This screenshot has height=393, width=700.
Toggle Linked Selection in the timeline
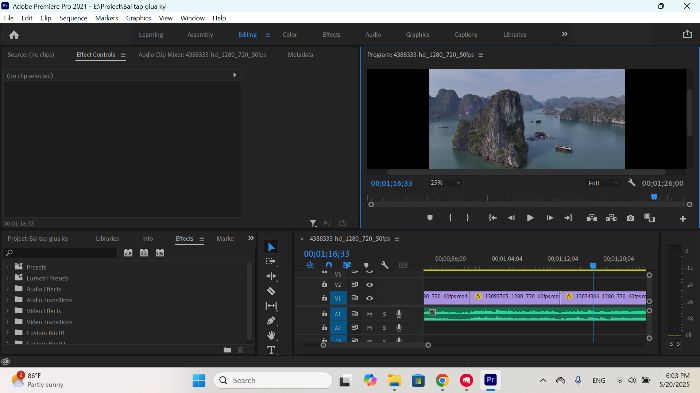coord(347,265)
